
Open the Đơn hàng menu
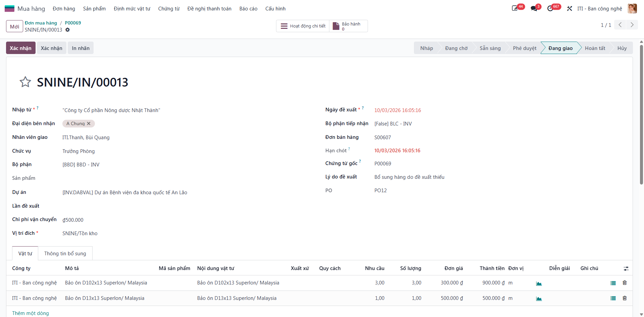(64, 8)
